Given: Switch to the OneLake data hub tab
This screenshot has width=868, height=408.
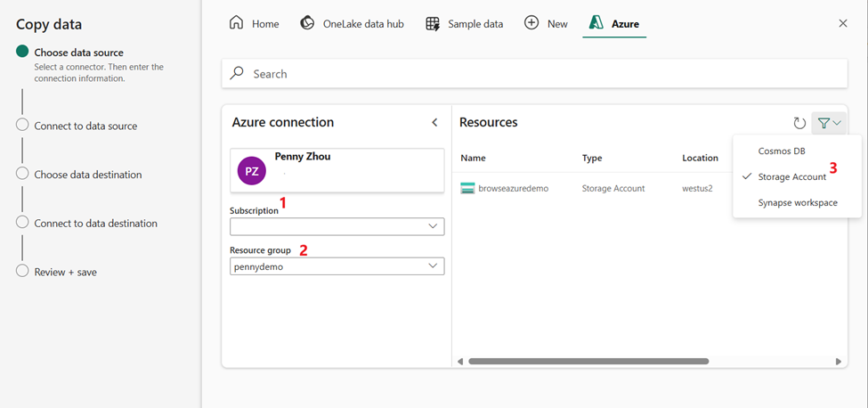Looking at the screenshot, I should (x=352, y=24).
